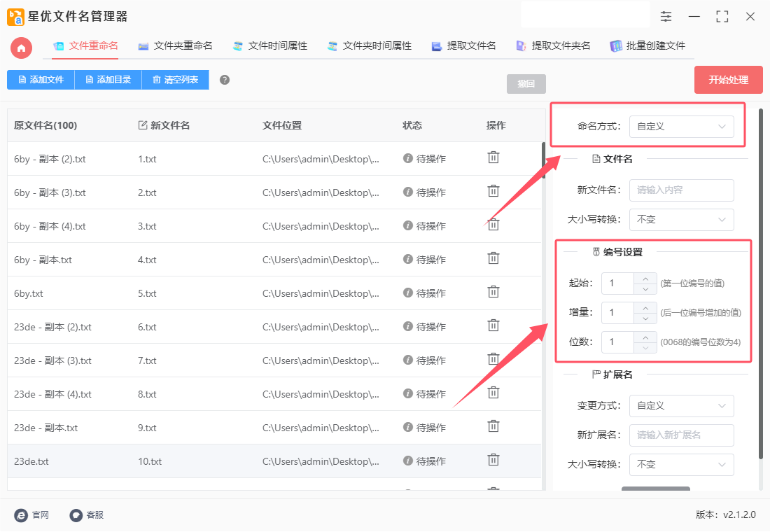The width and height of the screenshot is (770, 532).
Task: Decrease the 起始 number value
Action: coord(645,289)
